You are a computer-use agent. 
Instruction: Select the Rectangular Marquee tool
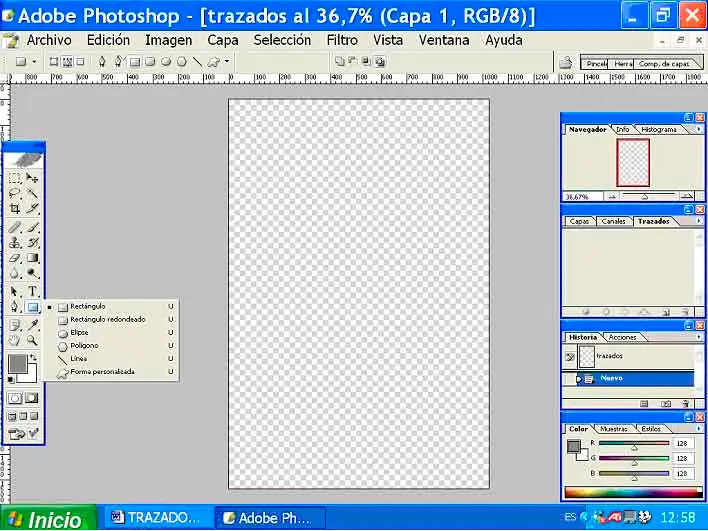[15, 178]
